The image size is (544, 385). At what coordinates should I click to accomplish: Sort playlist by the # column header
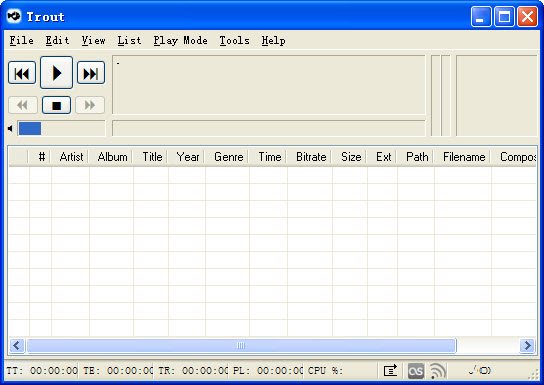point(41,157)
